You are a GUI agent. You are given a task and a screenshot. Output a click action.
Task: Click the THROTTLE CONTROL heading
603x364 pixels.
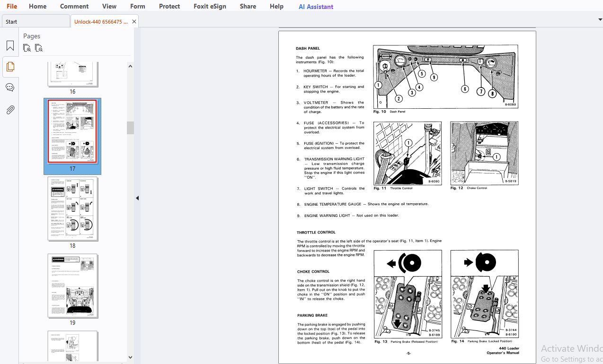click(x=316, y=233)
